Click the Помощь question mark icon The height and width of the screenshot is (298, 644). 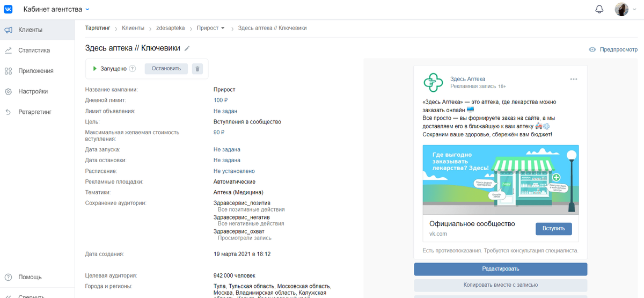click(9, 277)
